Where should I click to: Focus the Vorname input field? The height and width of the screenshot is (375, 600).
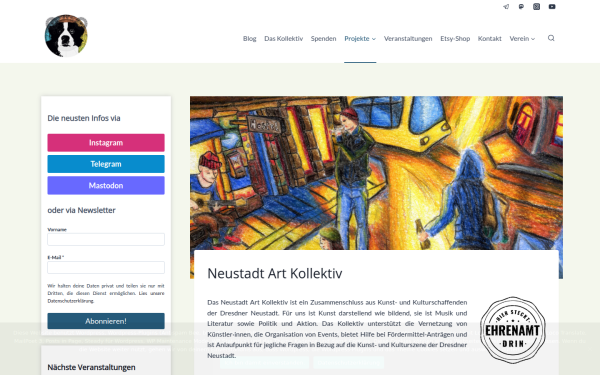(x=106, y=239)
